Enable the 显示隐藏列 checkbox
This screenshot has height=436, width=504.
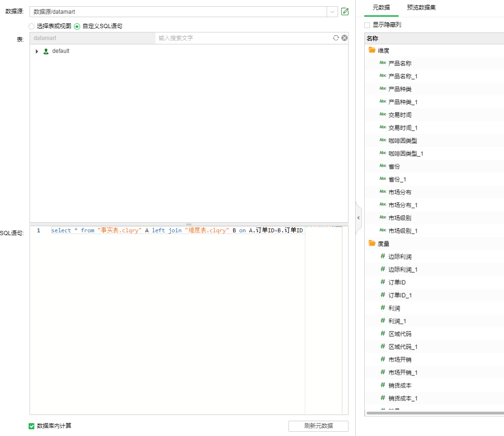tap(366, 24)
